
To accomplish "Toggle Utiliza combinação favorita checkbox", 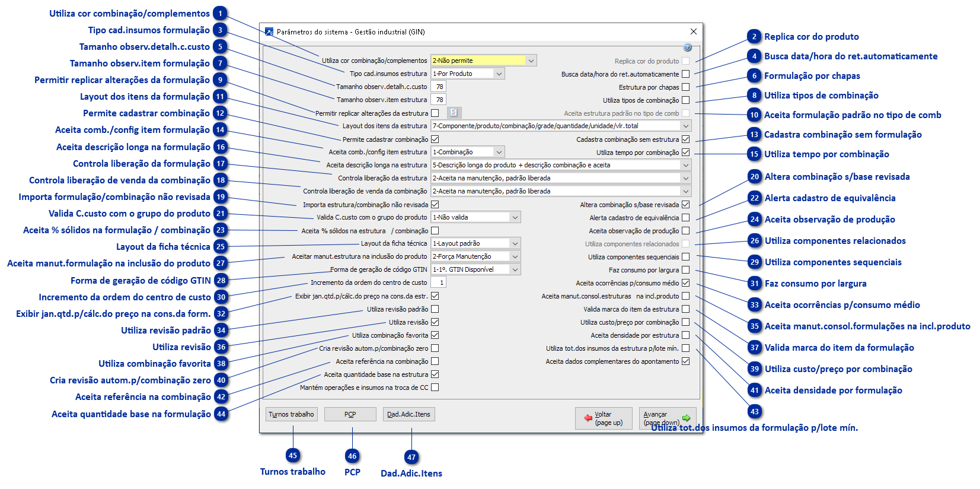I will (435, 335).
